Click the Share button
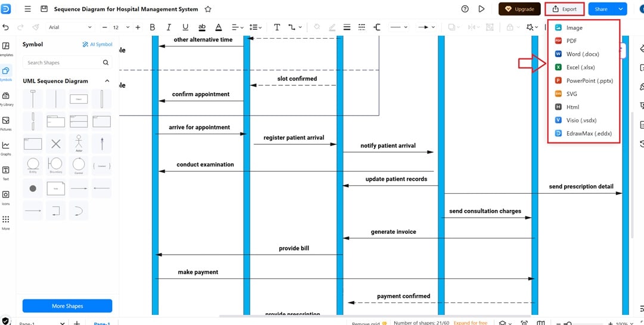 [601, 9]
